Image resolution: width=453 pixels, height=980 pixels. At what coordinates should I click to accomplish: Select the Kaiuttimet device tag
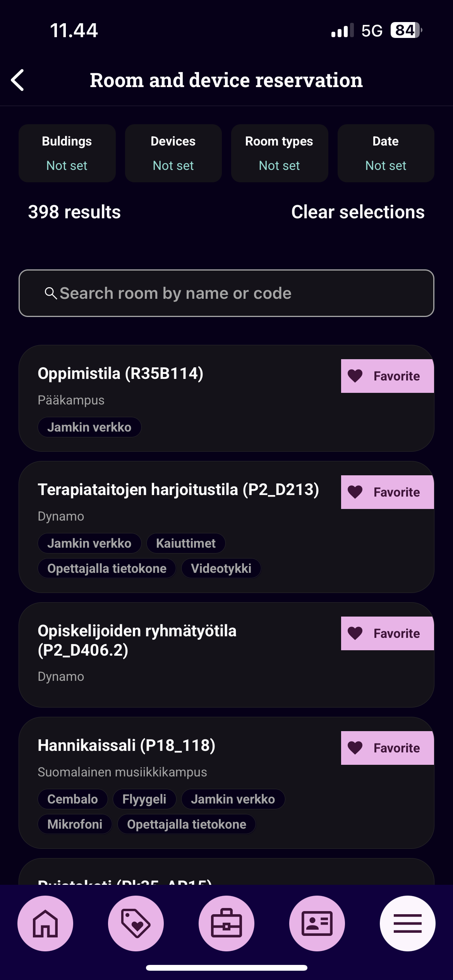[186, 543]
